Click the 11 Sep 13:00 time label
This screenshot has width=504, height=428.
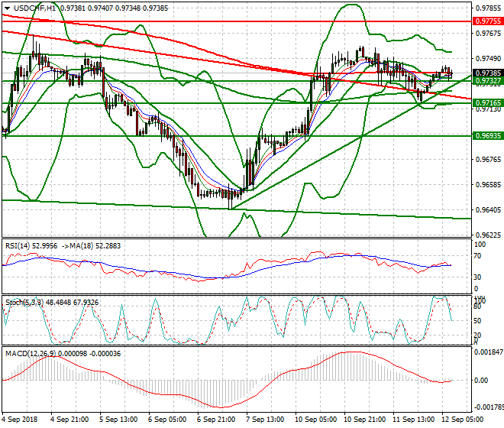[414, 420]
